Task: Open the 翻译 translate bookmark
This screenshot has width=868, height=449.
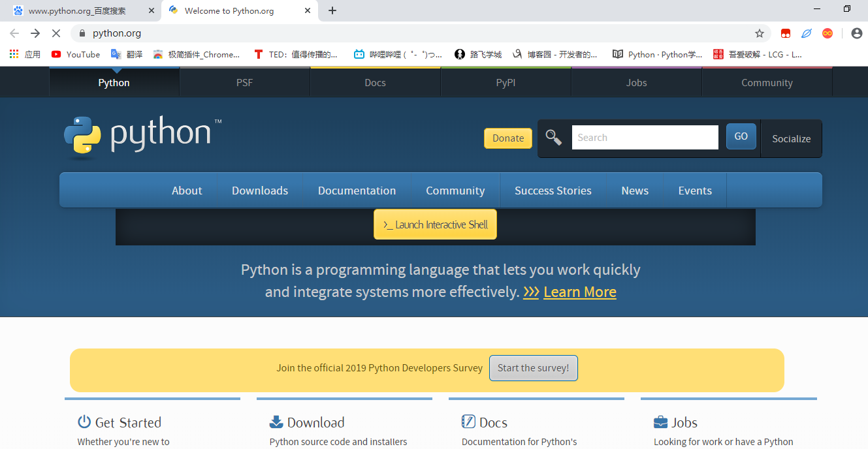Action: click(127, 55)
